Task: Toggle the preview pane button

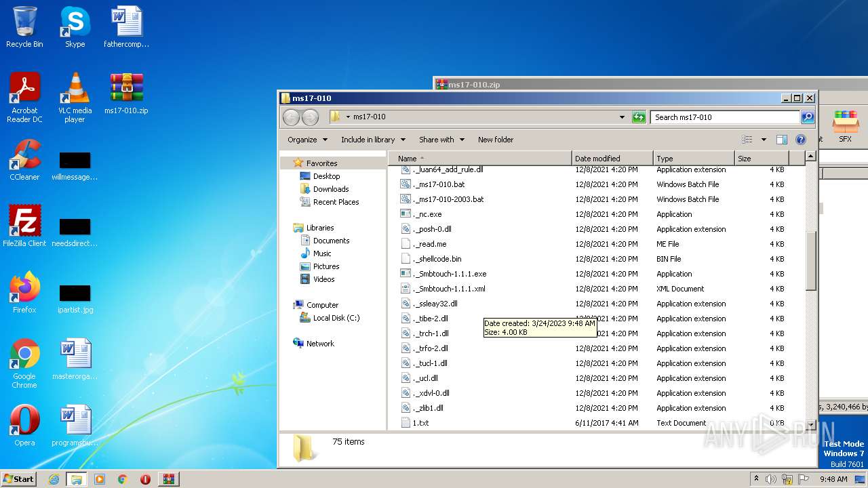Action: 781,140
